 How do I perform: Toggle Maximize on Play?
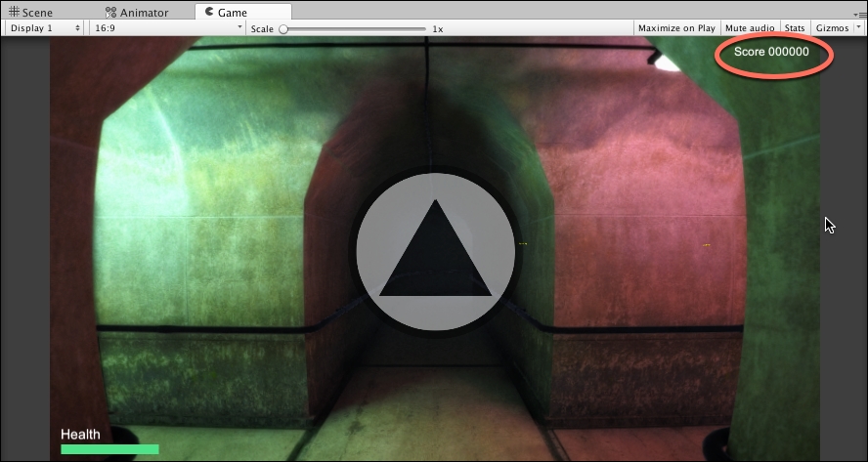click(676, 28)
